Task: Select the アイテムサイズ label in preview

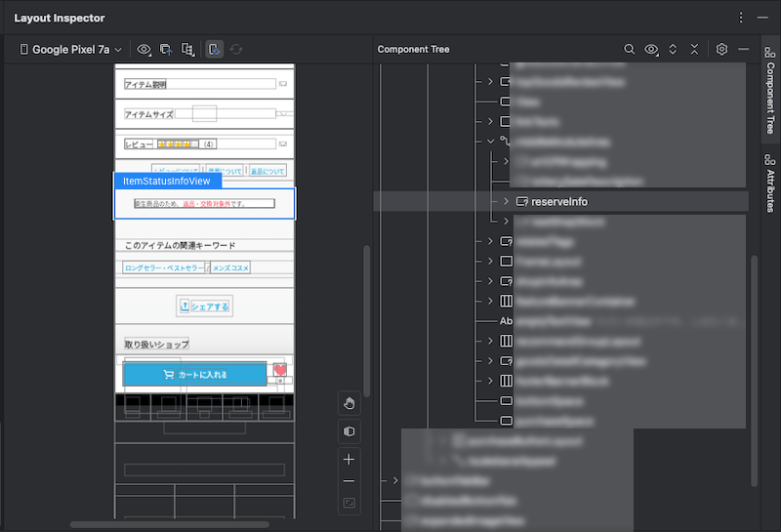Action: pos(148,114)
